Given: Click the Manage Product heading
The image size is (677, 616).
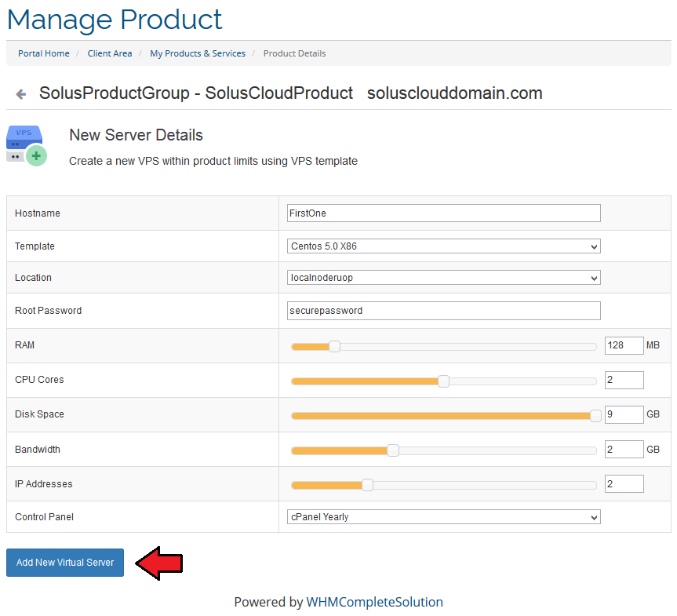Looking at the screenshot, I should pyautogui.click(x=115, y=20).
